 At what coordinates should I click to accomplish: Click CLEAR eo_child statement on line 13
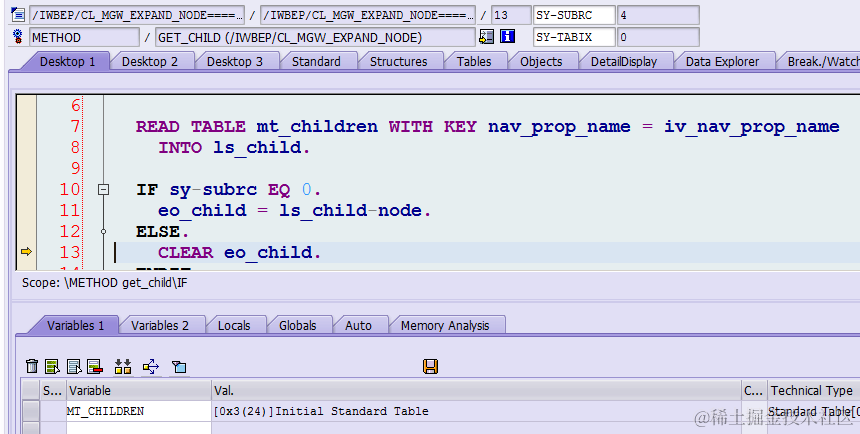pyautogui.click(x=239, y=252)
